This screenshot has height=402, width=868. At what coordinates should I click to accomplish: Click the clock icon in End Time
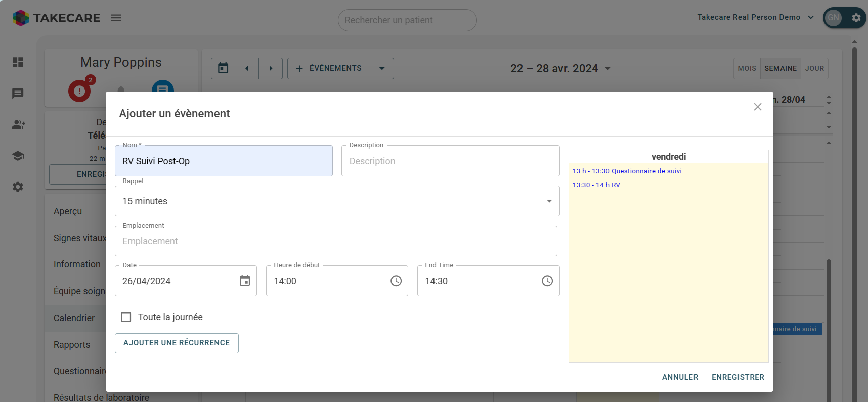tap(547, 281)
